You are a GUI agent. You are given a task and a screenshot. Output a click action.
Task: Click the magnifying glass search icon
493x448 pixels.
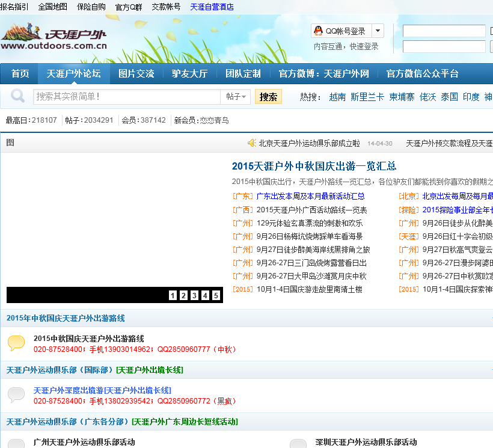click(17, 96)
